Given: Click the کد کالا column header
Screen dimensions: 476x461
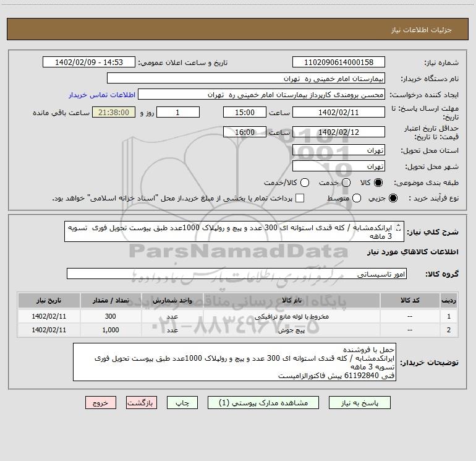Looking at the screenshot, I should point(410,300).
